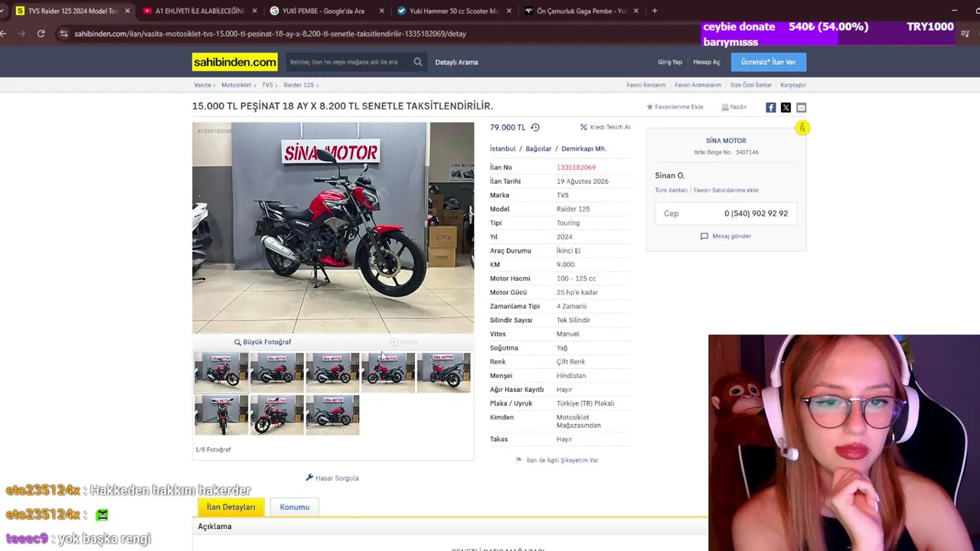Image resolution: width=980 pixels, height=551 pixels.
Task: Switch to the Yuki Hammer 50 cc tab
Action: 453,11
